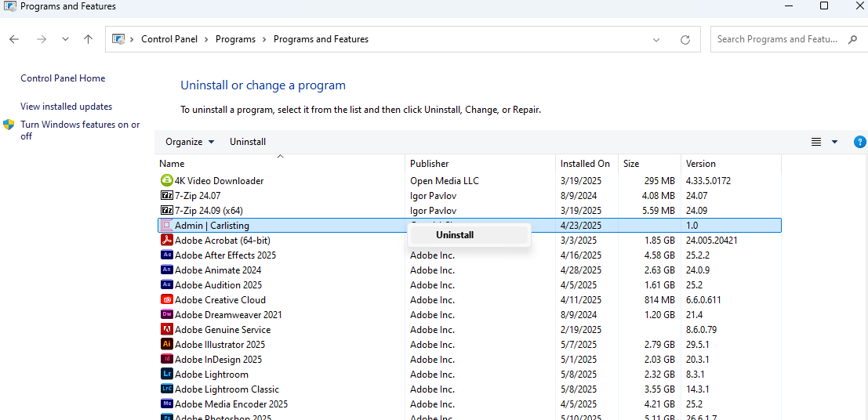The height and width of the screenshot is (420, 868).
Task: Click the Adobe Creative Cloud icon
Action: pos(166,300)
